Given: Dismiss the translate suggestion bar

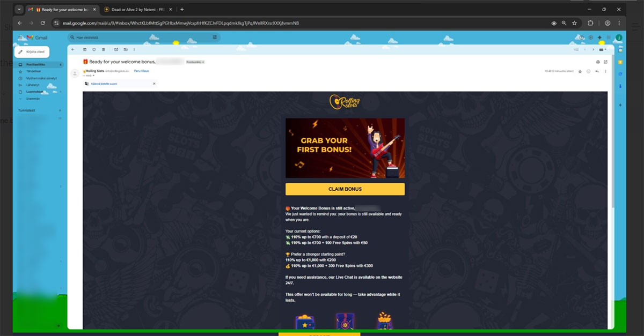Looking at the screenshot, I should [x=154, y=84].
